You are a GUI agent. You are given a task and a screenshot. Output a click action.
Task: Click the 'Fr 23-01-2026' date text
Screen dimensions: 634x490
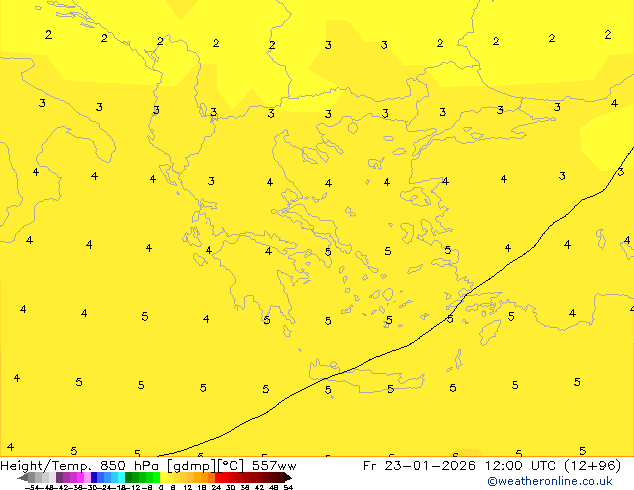click(419, 466)
